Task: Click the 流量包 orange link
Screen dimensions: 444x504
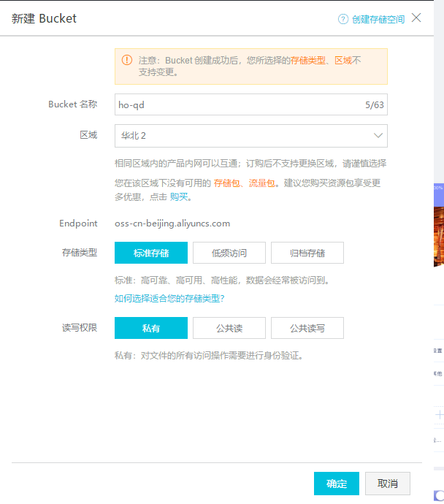Action: point(261,183)
